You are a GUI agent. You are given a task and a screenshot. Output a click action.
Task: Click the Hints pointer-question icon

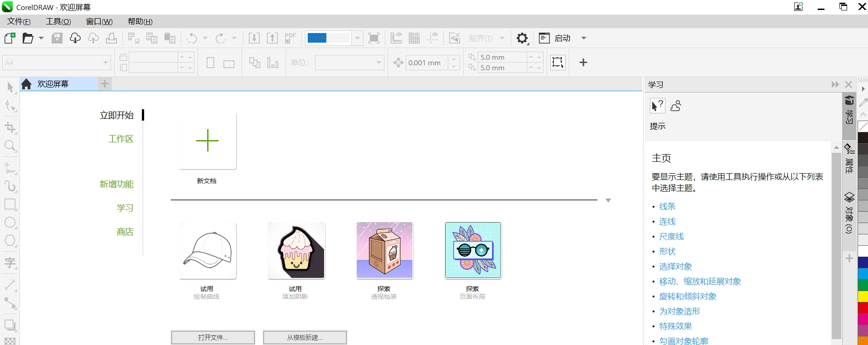pos(657,106)
